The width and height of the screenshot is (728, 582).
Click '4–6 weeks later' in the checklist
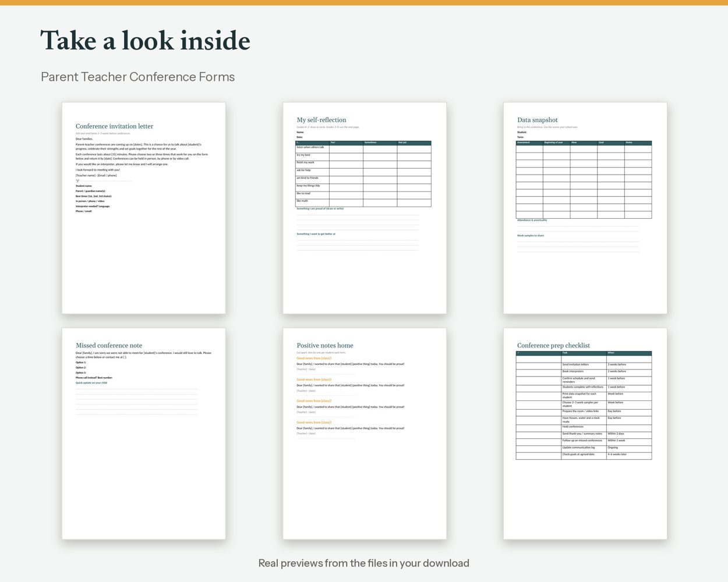point(617,455)
